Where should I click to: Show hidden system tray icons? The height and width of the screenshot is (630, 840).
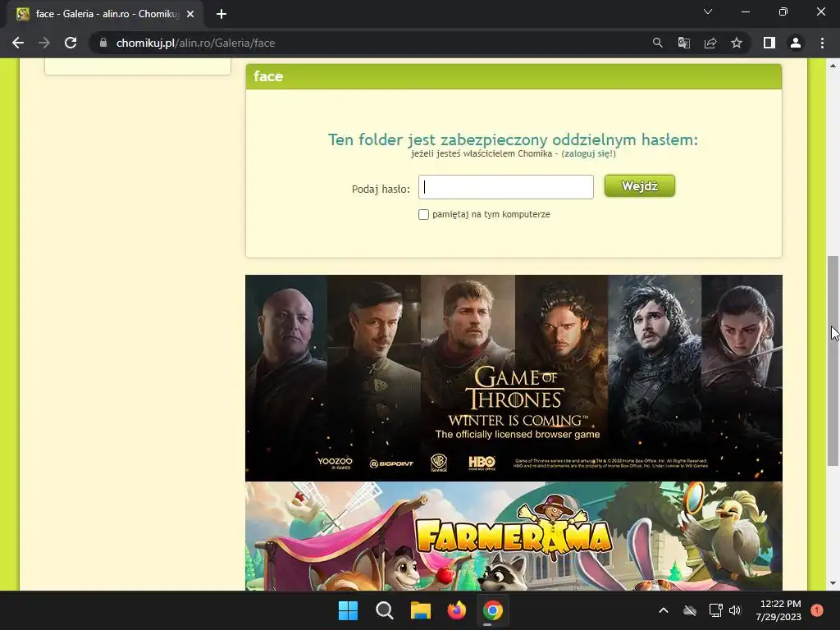663,610
